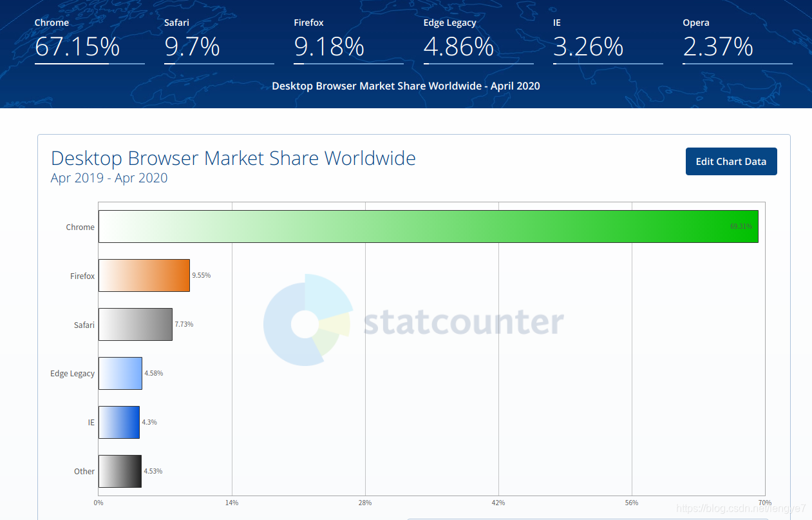Click the Chrome axis label

point(80,227)
